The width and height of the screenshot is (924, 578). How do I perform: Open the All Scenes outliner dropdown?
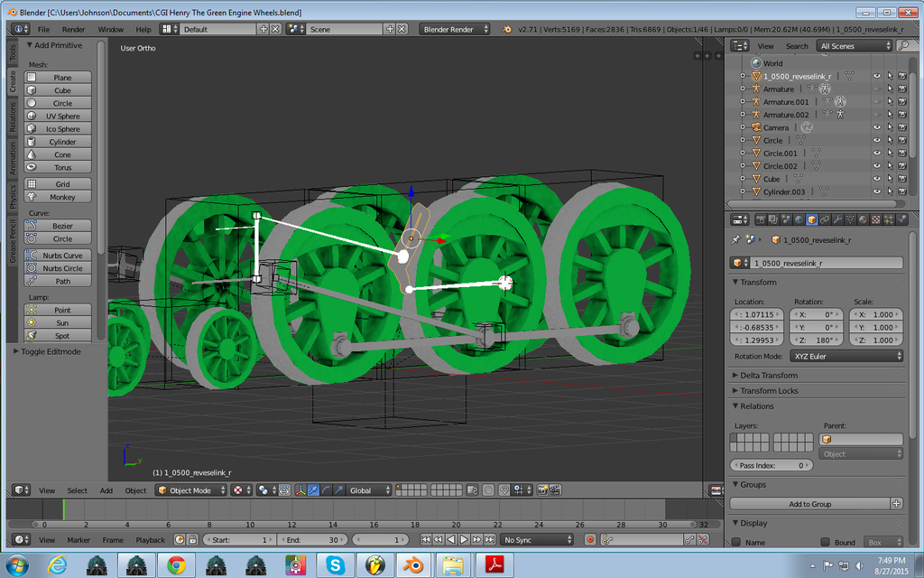(x=855, y=46)
